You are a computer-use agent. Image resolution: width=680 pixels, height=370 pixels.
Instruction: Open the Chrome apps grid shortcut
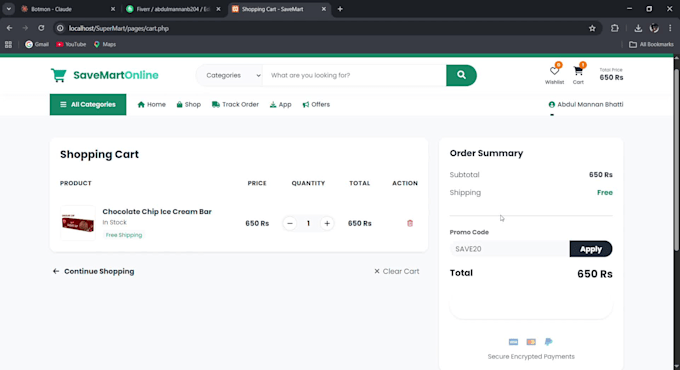click(x=8, y=44)
